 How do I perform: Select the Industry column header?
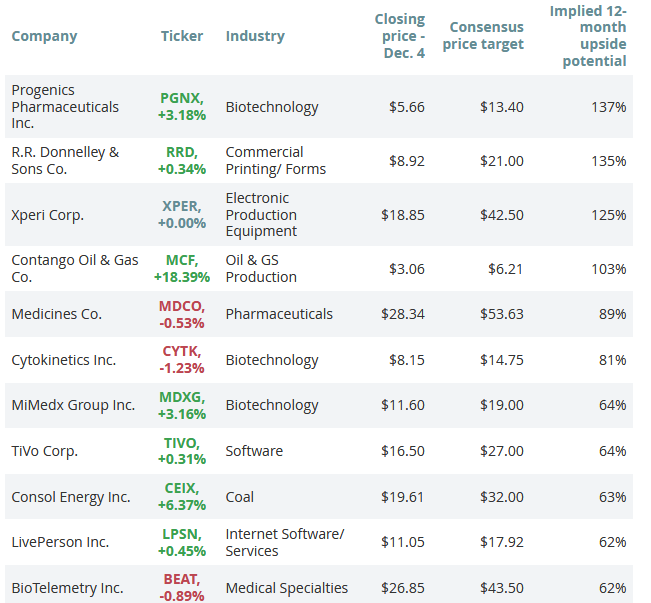255,36
